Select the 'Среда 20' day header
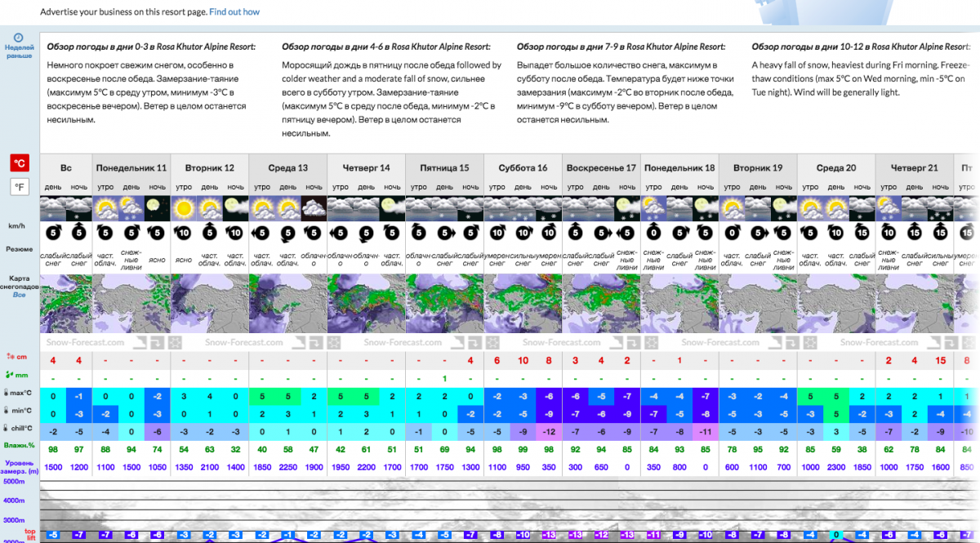This screenshot has width=980, height=543. click(x=837, y=168)
